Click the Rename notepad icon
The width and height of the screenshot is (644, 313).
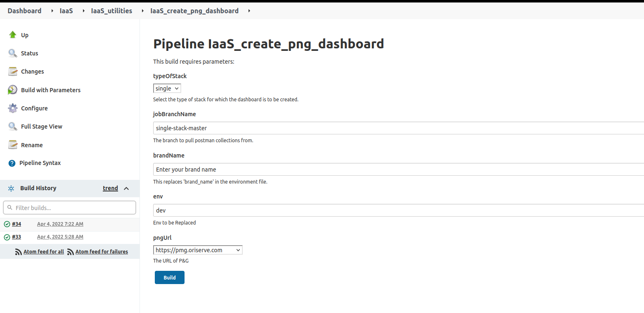12,145
